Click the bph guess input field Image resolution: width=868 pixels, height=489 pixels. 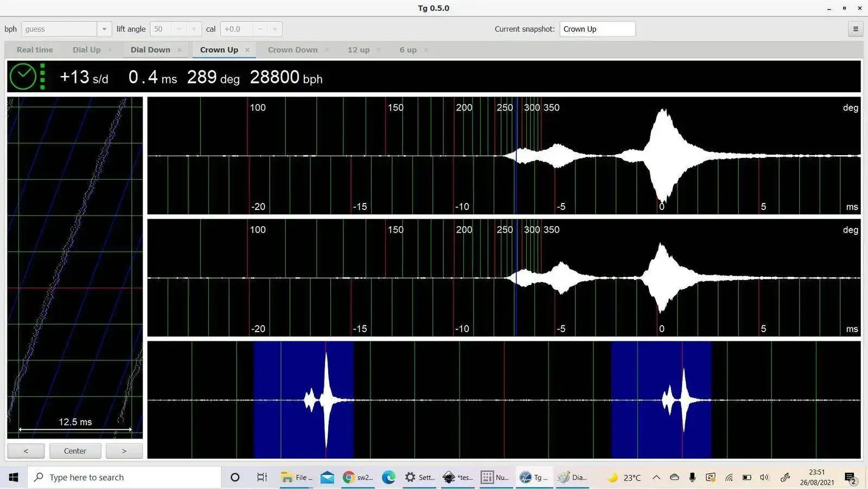click(x=60, y=29)
